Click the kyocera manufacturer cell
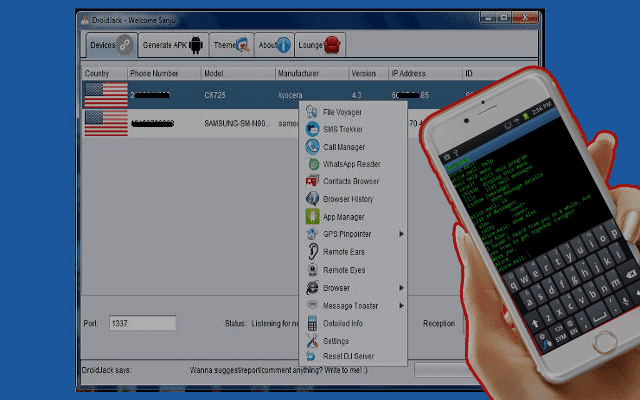The width and height of the screenshot is (640, 400). coord(291,95)
